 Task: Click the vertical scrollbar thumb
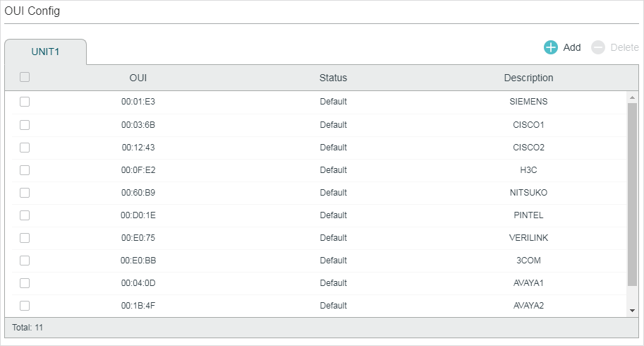pyautogui.click(x=632, y=194)
